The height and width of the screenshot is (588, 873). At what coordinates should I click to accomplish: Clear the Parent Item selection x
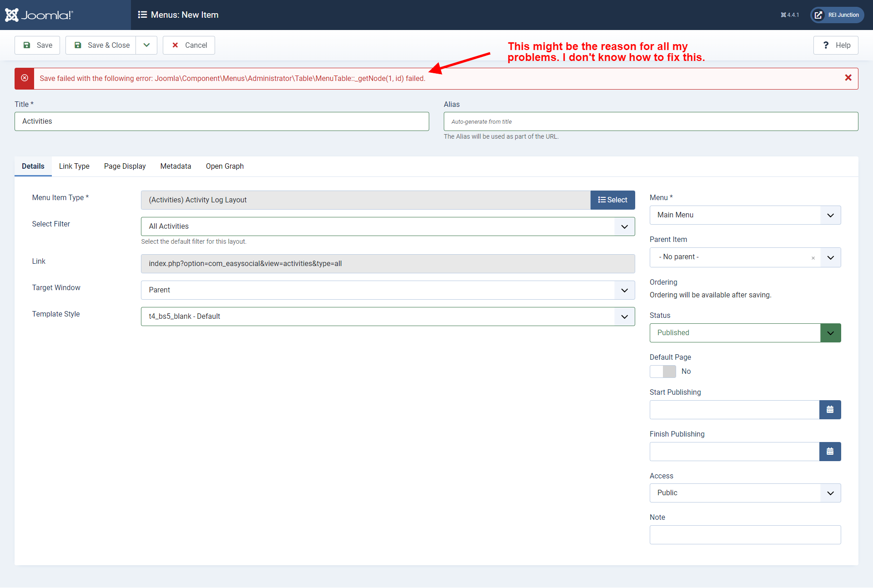coord(813,258)
